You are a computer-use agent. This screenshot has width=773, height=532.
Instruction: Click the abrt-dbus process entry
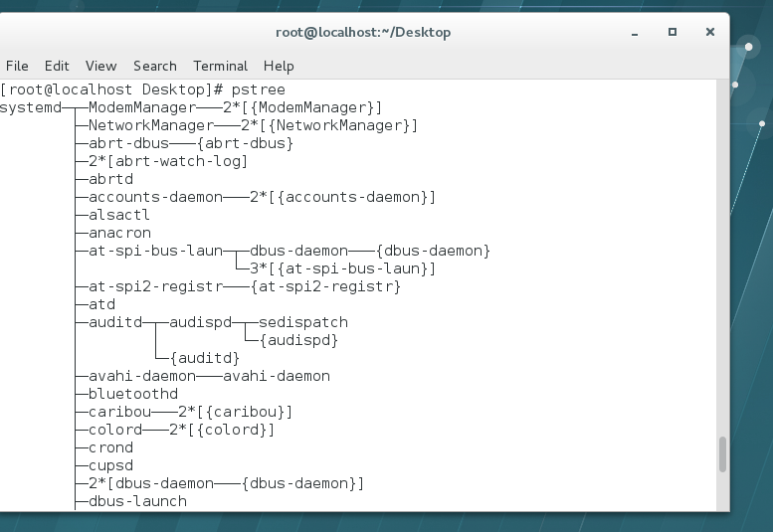pos(128,143)
